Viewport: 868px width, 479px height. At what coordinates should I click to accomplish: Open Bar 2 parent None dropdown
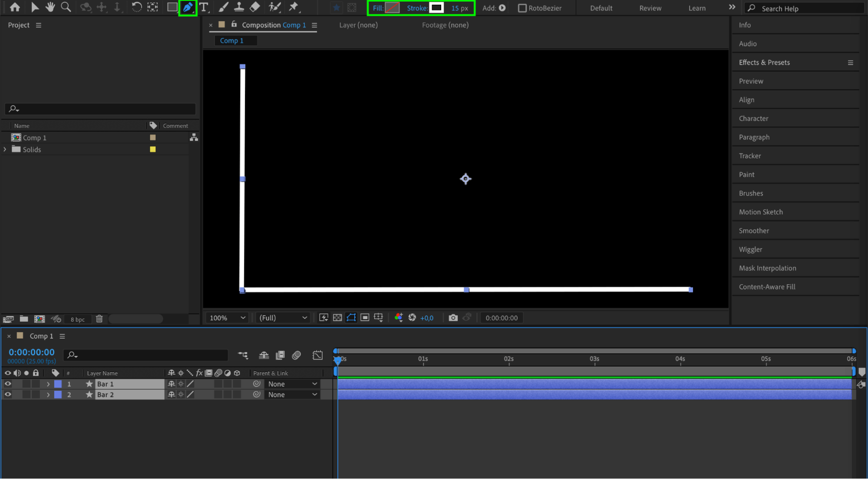[x=292, y=395]
